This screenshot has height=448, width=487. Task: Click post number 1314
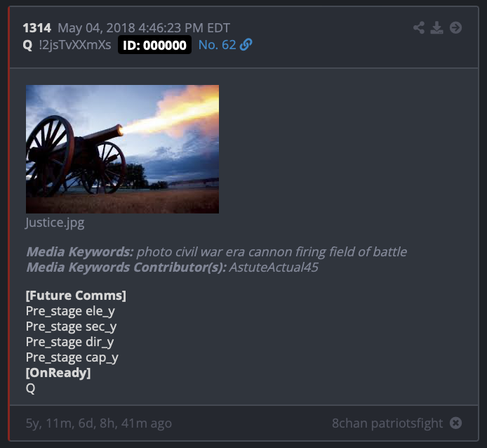(37, 28)
